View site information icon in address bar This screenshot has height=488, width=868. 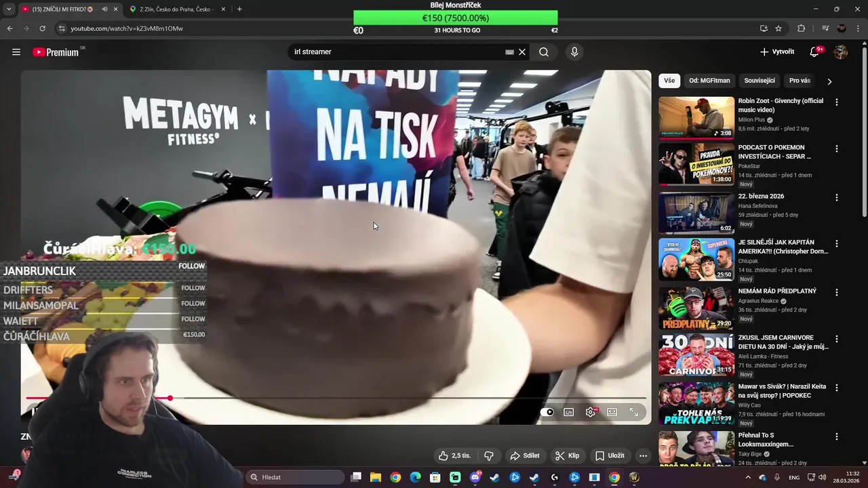[62, 28]
